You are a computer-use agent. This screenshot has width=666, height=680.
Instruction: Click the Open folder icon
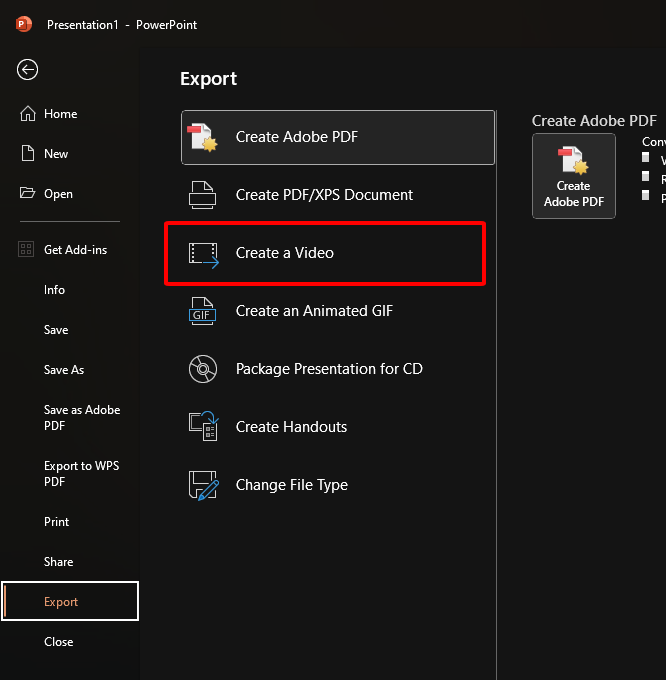tap(27, 193)
